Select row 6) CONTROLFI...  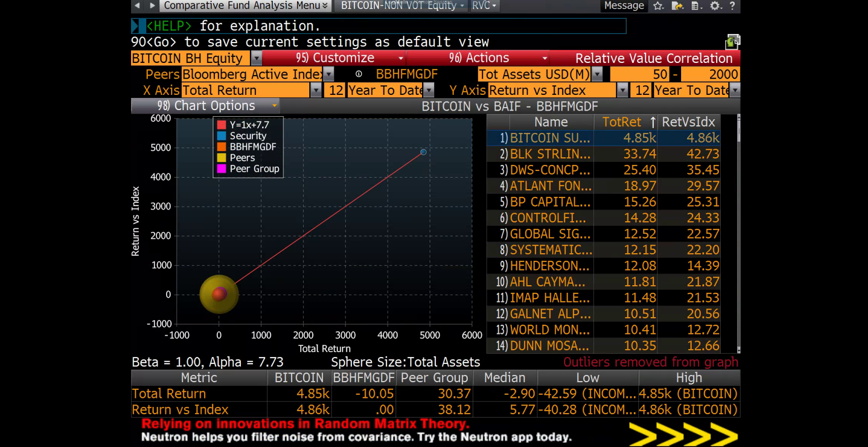(603, 218)
